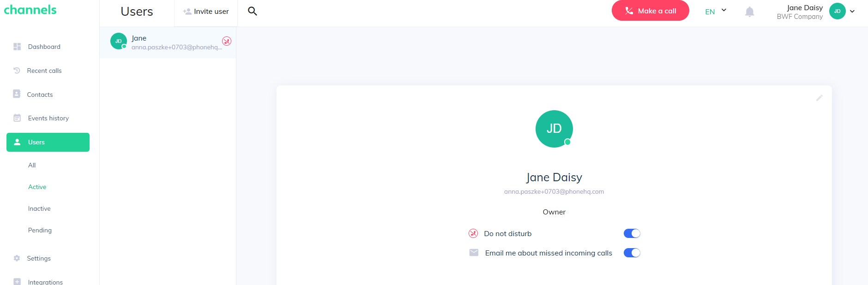Click Make a call button
The image size is (868, 285).
650,11
